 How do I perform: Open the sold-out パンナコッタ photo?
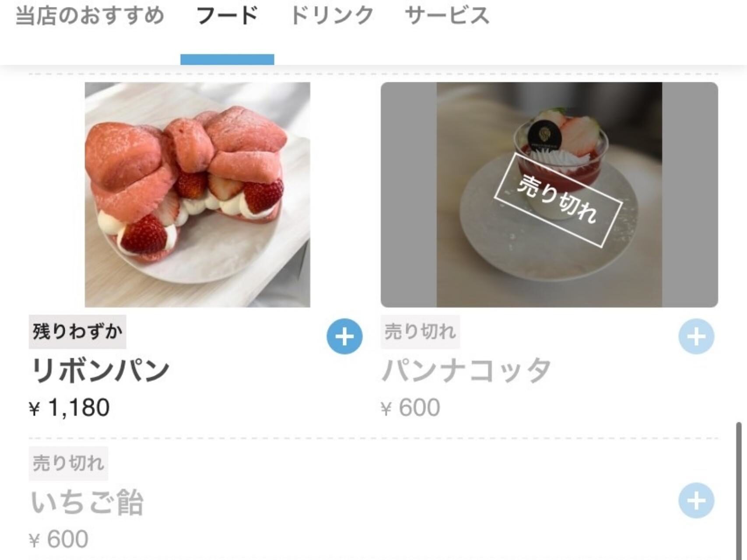click(x=549, y=195)
